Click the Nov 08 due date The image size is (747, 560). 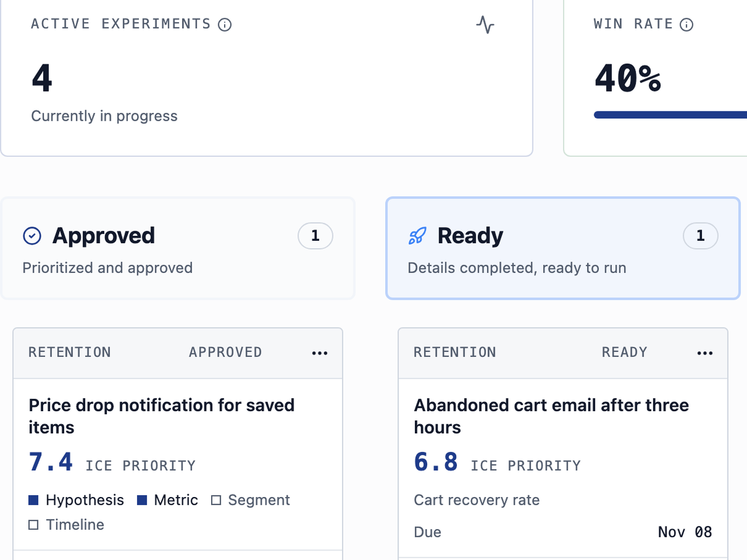click(685, 532)
